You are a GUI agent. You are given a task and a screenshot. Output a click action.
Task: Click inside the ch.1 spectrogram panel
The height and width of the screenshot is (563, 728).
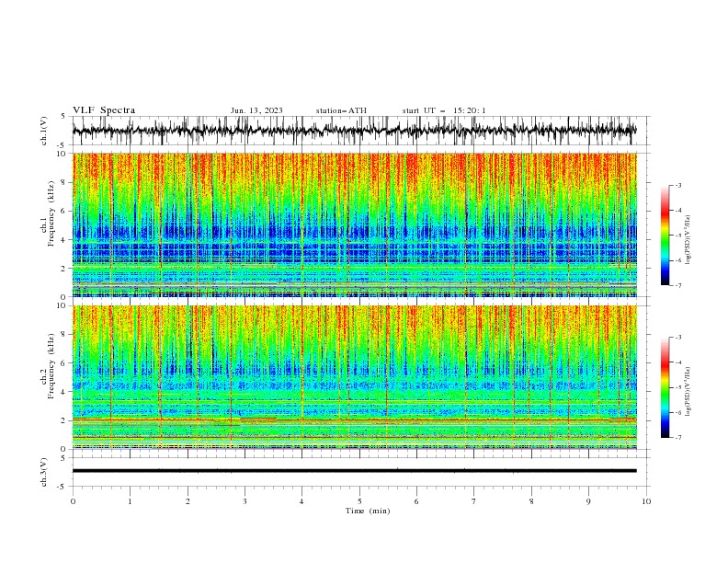point(354,224)
